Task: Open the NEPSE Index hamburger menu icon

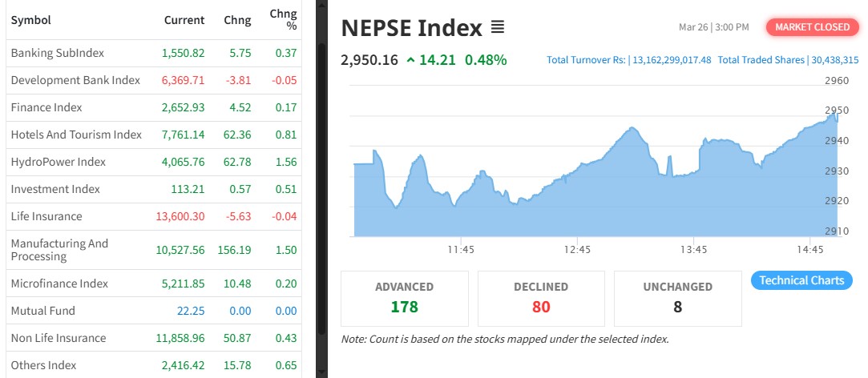Action: click(x=497, y=28)
